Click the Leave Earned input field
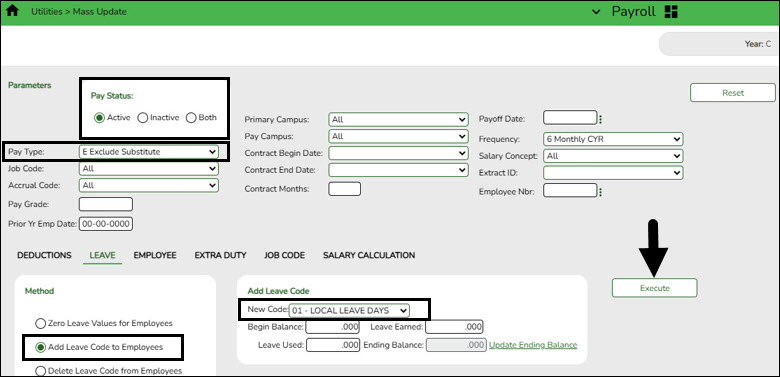This screenshot has height=377, width=780. coord(455,327)
